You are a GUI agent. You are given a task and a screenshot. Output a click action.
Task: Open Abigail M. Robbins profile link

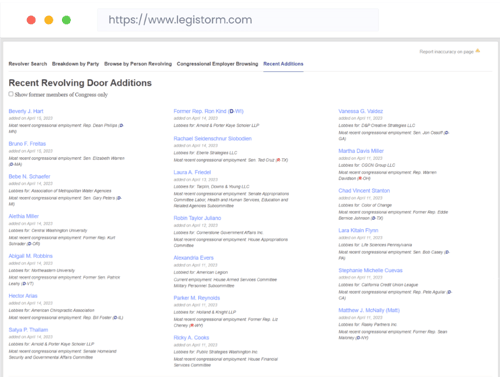tap(31, 256)
